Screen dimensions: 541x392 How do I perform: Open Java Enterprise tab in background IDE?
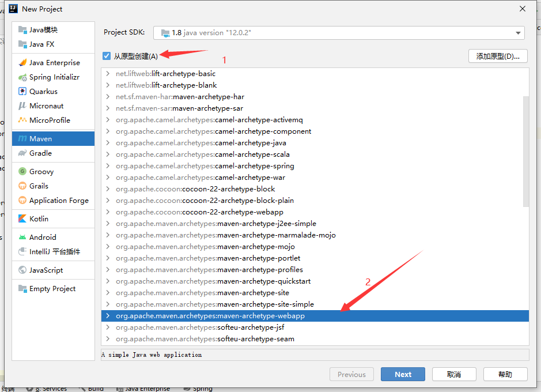pos(143,389)
